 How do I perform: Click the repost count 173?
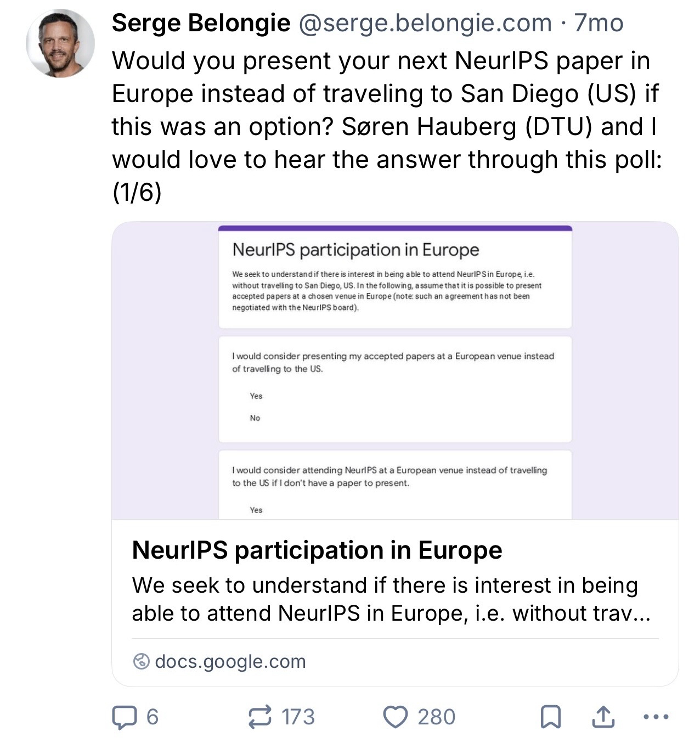[298, 717]
